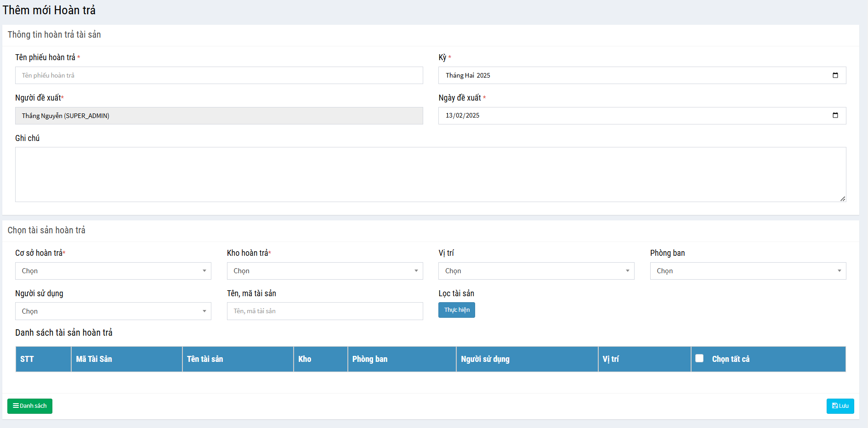Save the form with Lưu button
This screenshot has width=868, height=428.
[x=840, y=406]
